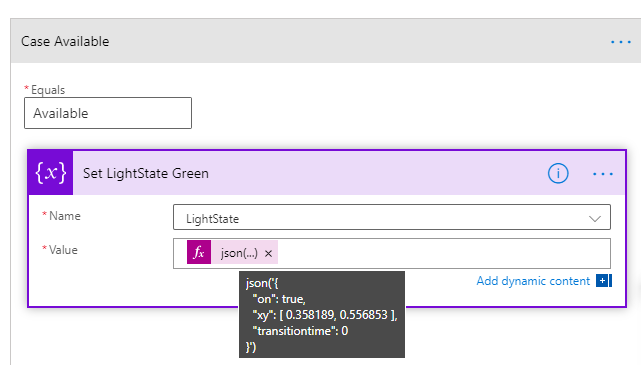Click the purple variable icon of the action

point(51,172)
